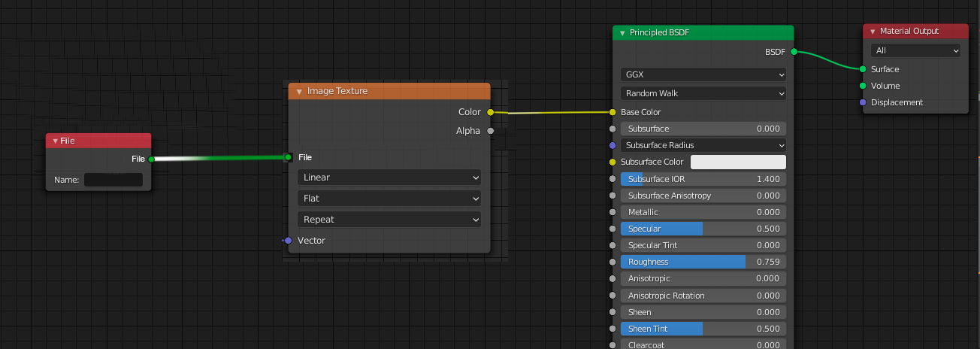
Task: Click the Image Texture Vector input socket
Action: tap(288, 241)
